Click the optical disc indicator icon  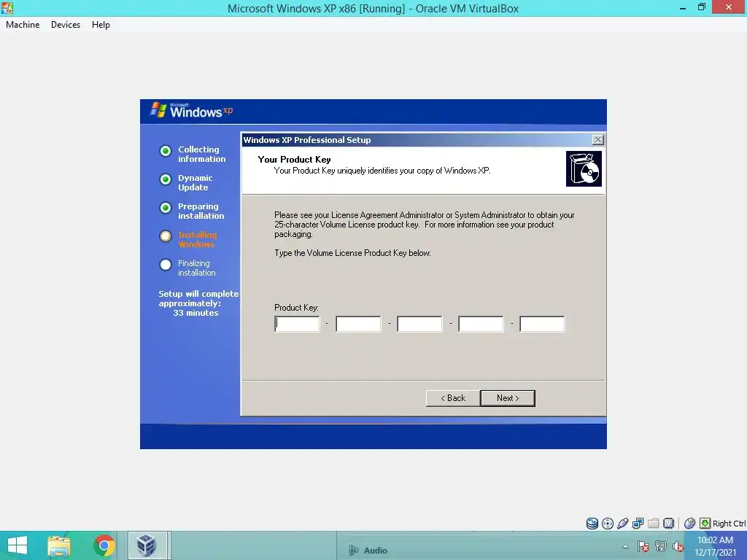(608, 524)
